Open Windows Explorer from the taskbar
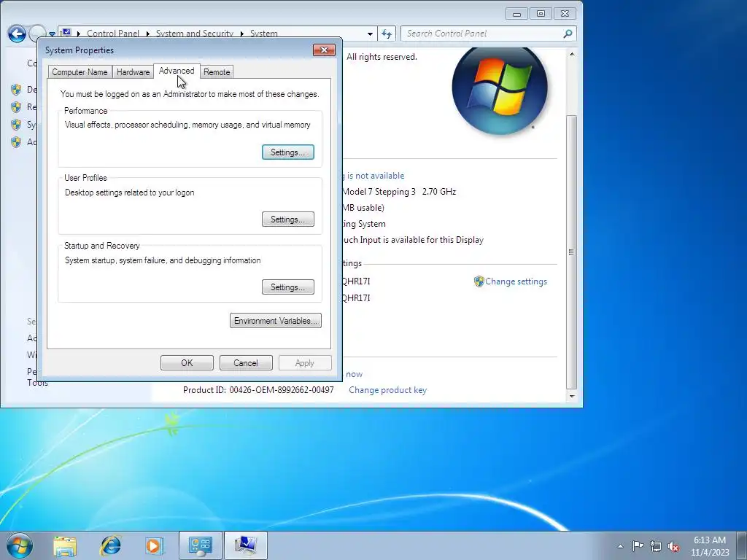 [65, 545]
